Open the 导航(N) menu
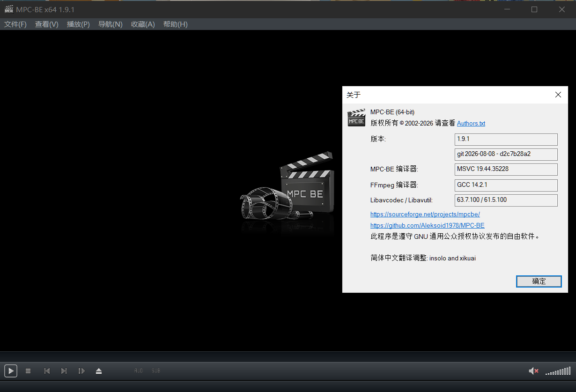 pos(111,24)
